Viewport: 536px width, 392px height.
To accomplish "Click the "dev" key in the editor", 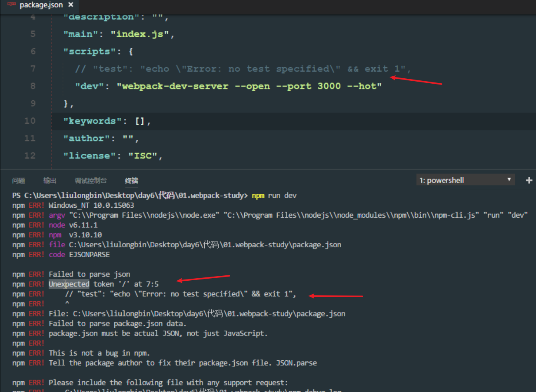I will [90, 86].
